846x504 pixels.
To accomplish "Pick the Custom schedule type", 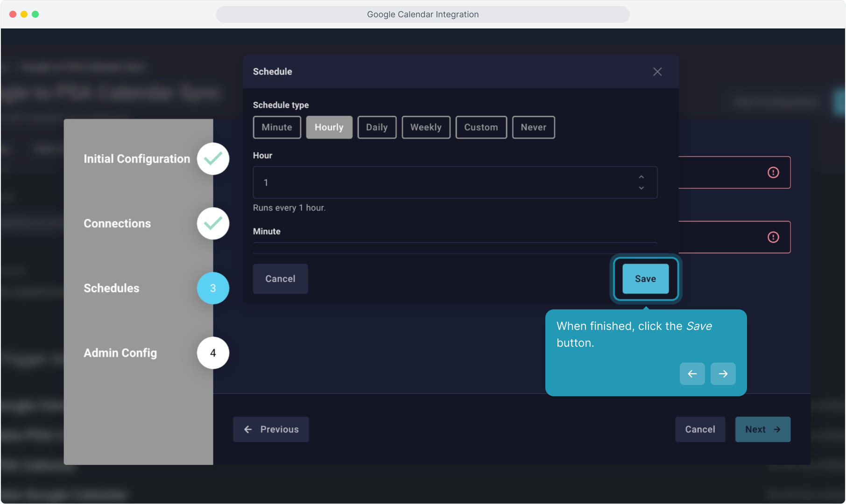I will point(481,127).
